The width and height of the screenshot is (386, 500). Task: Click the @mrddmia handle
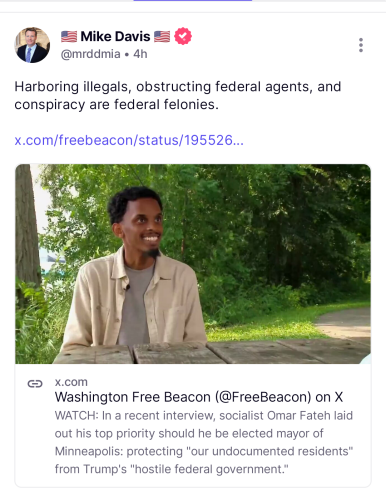(x=90, y=54)
